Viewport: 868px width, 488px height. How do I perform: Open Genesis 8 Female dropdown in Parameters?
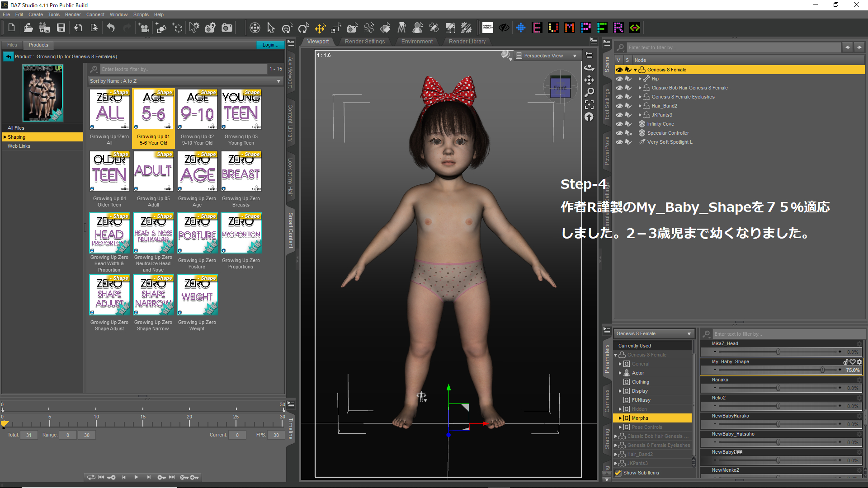(x=654, y=333)
